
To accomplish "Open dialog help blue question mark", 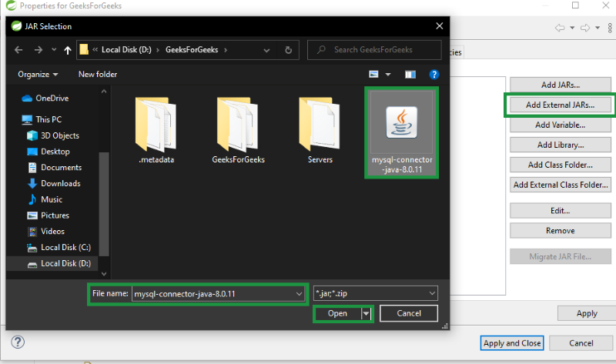I will pos(434,74).
